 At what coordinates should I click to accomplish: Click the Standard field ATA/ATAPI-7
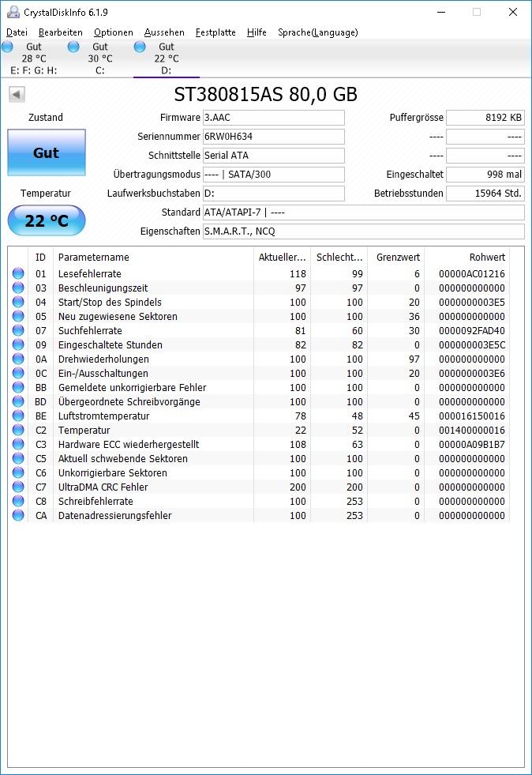[364, 212]
